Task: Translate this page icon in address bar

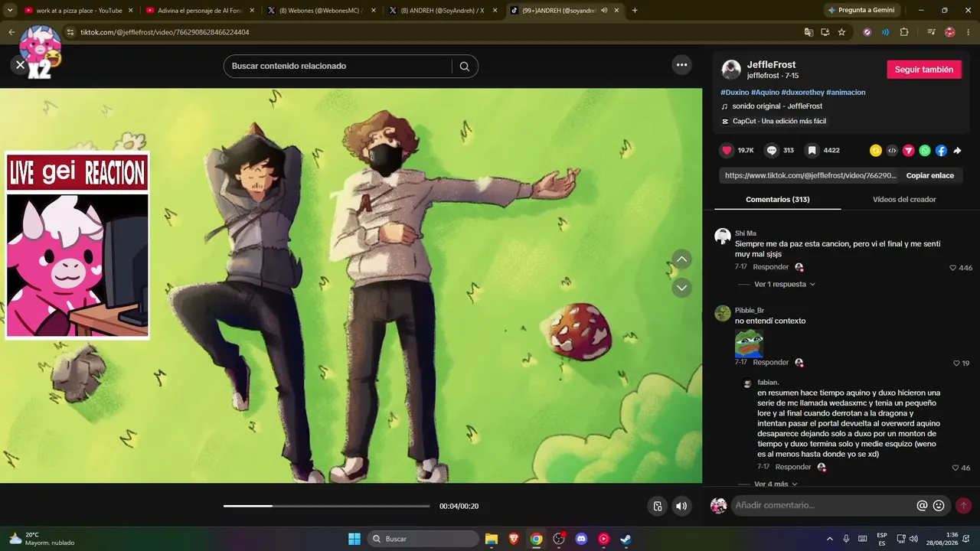Action: pyautogui.click(x=808, y=32)
